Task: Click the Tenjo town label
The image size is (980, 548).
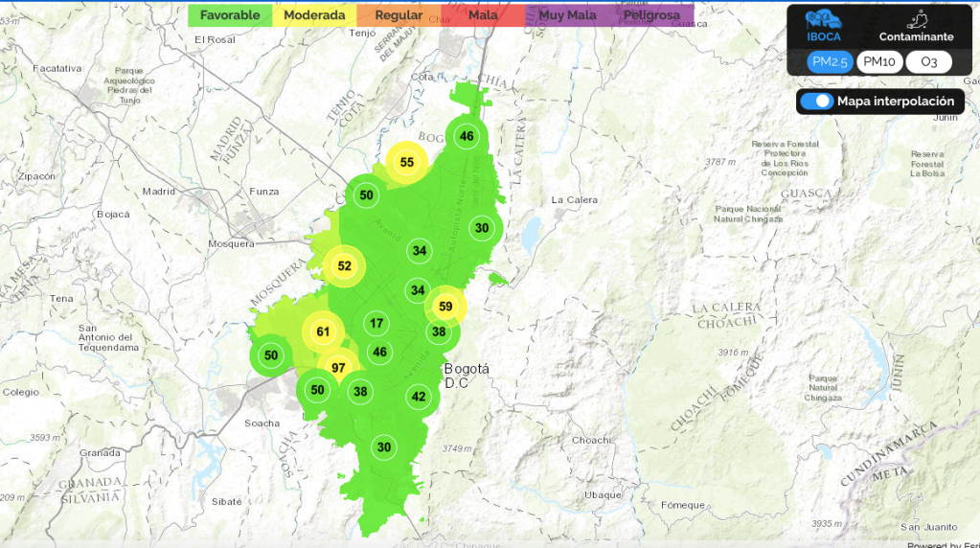Action: tap(362, 34)
